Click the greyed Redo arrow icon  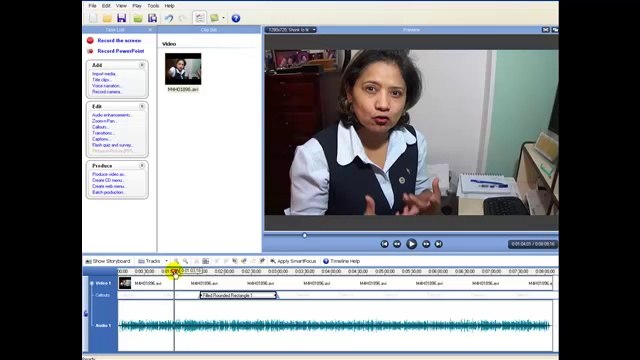click(x=182, y=18)
